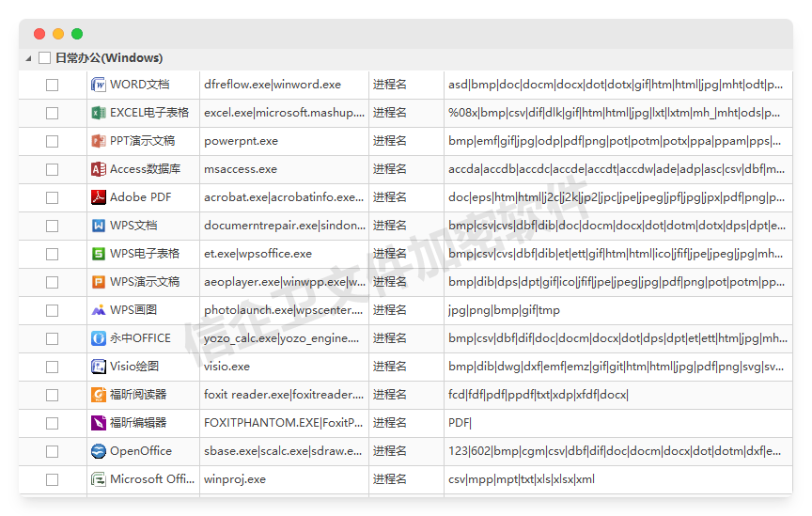Click the WPS画图 icon
This screenshot has height=516, width=812.
coord(99,310)
